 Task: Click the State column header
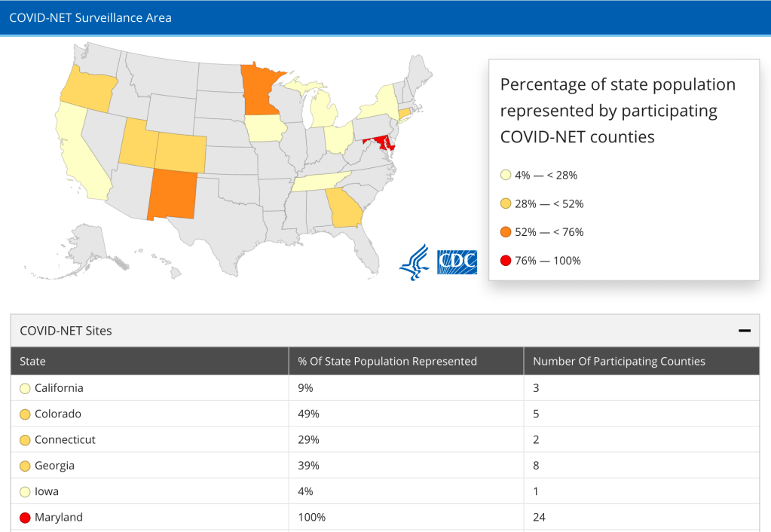[33, 361]
